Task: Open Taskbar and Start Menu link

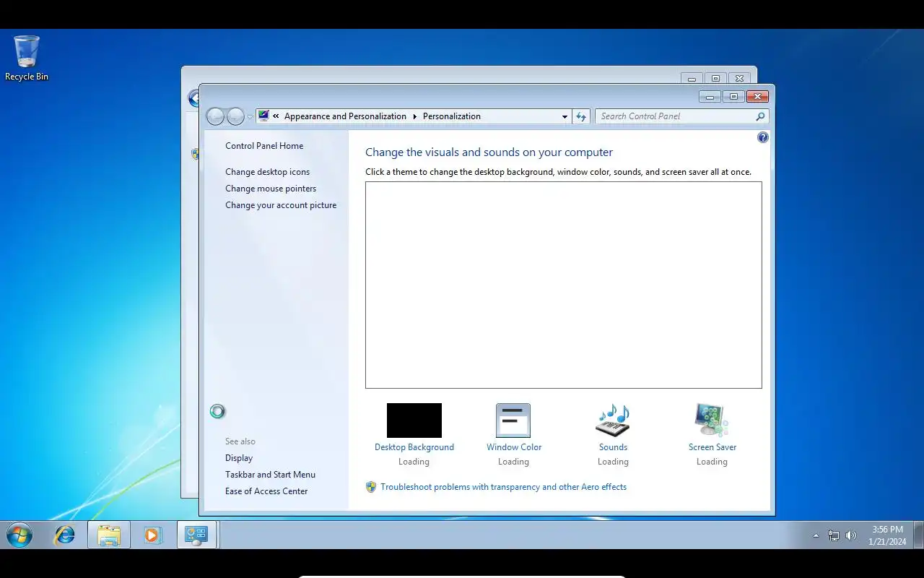Action: click(x=270, y=475)
